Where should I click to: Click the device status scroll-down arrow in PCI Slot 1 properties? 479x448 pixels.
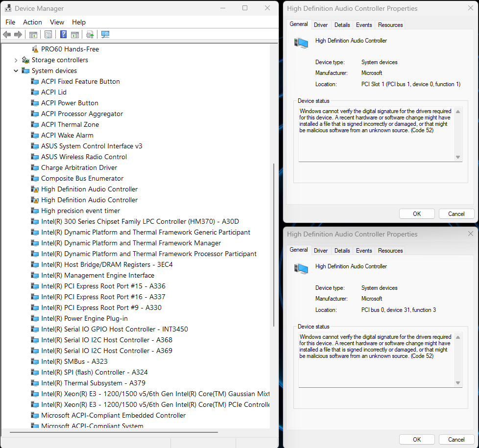458,157
